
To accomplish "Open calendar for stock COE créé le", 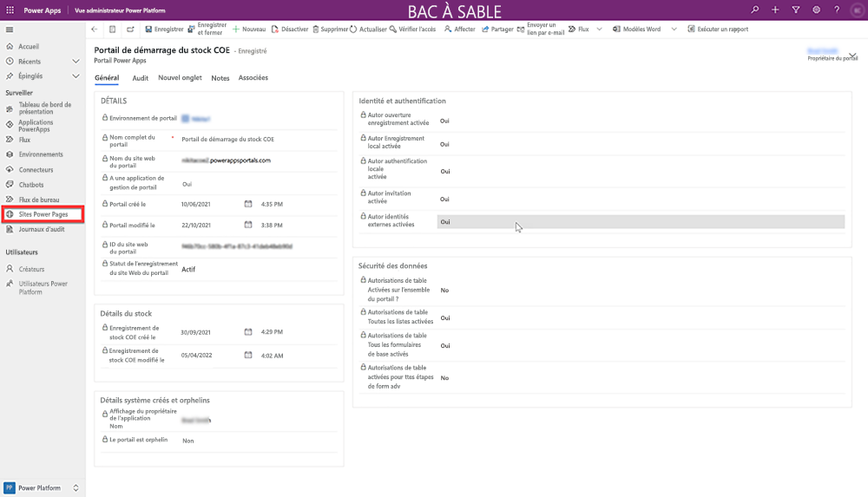I will 248,332.
